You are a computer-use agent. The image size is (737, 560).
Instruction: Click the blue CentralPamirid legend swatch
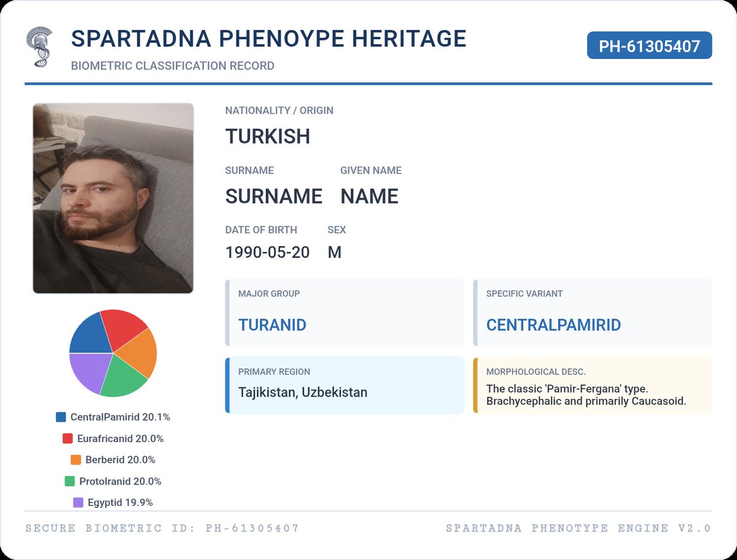pyautogui.click(x=61, y=417)
